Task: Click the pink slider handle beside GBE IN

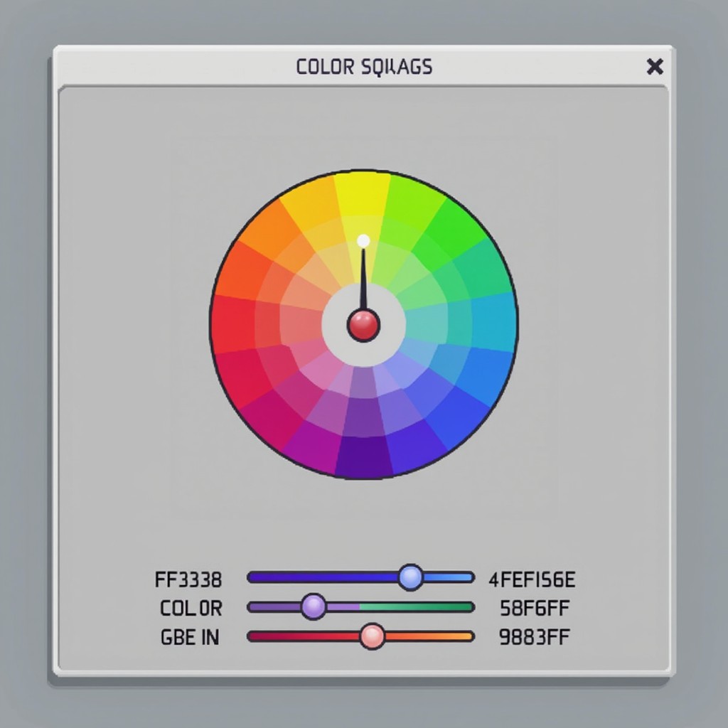Action: [372, 636]
